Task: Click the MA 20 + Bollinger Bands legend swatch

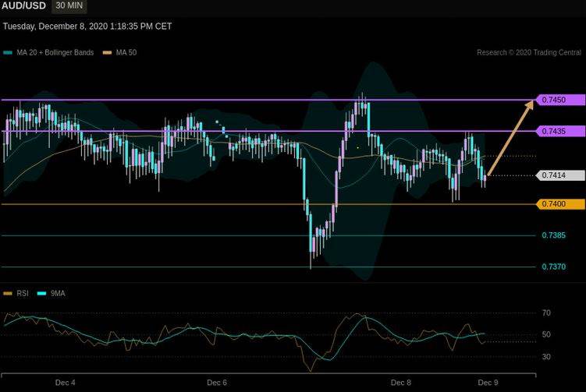Action: pyautogui.click(x=8, y=53)
